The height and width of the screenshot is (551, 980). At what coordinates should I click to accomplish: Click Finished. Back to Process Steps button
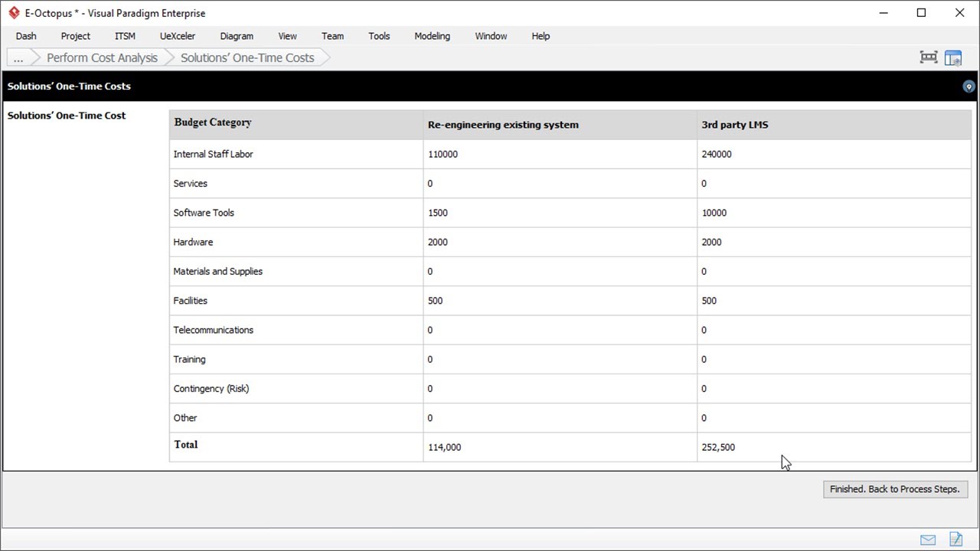894,489
